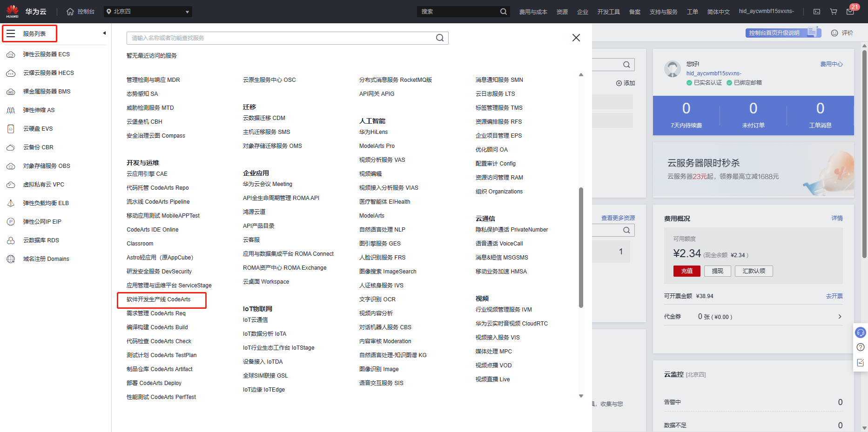
Task: Click the service panel scroll-down arrow
Action: tap(581, 396)
